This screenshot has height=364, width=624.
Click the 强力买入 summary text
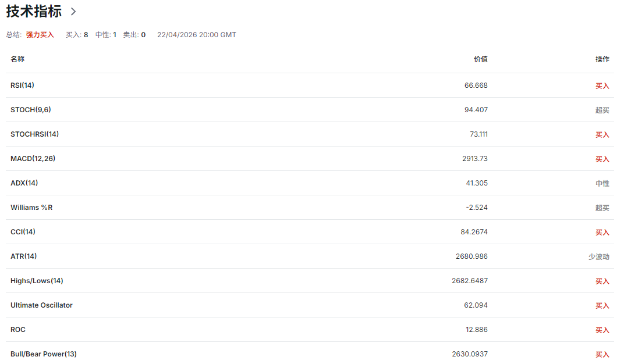[40, 35]
